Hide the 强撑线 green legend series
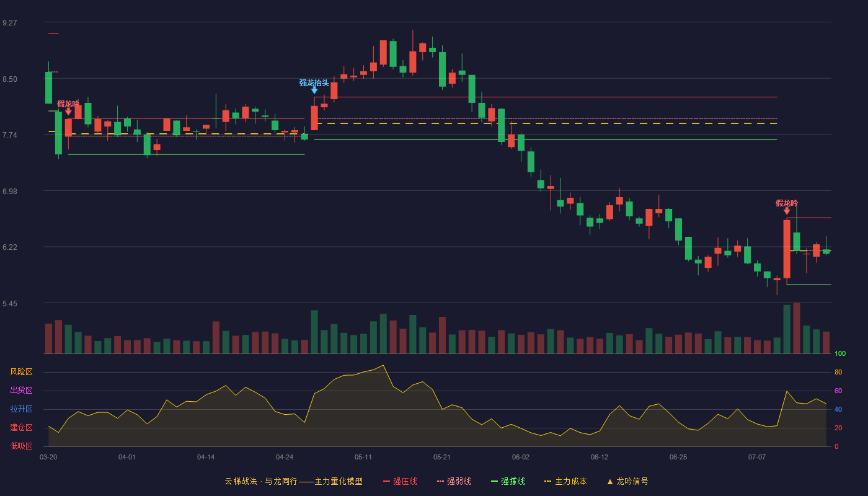868x496 pixels. (x=508, y=481)
